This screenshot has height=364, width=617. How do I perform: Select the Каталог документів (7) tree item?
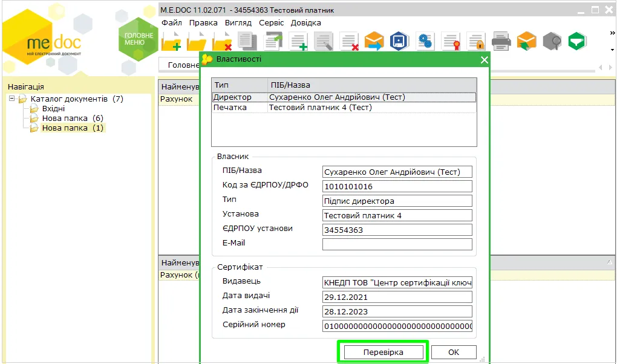click(x=77, y=99)
